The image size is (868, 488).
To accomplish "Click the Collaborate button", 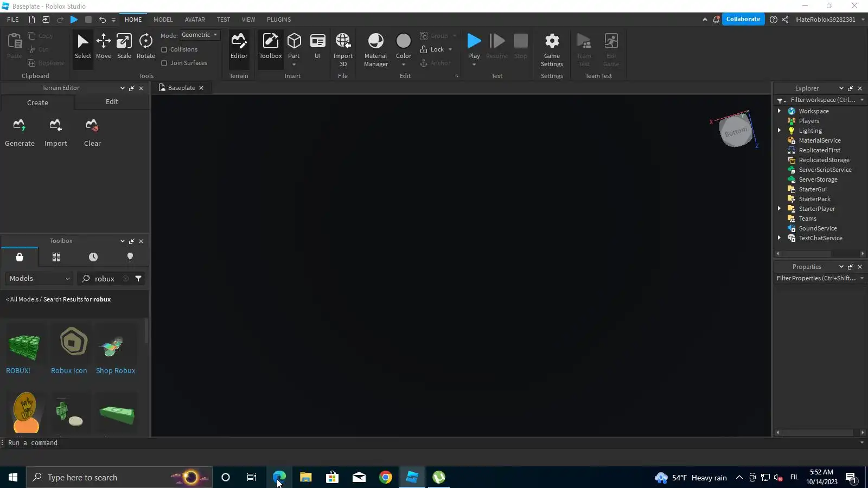I will pos(743,20).
